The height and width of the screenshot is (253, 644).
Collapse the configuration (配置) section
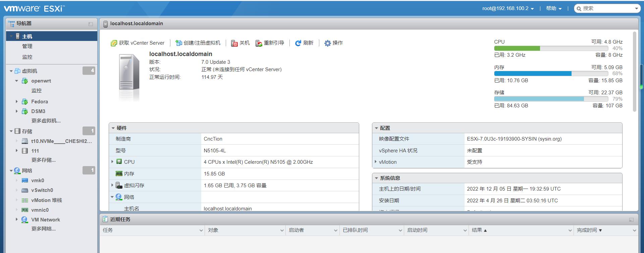point(376,128)
